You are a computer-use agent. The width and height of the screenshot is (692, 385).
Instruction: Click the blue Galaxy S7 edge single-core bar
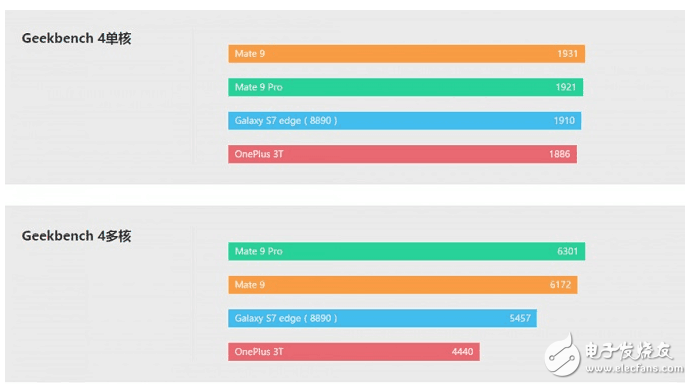point(405,121)
